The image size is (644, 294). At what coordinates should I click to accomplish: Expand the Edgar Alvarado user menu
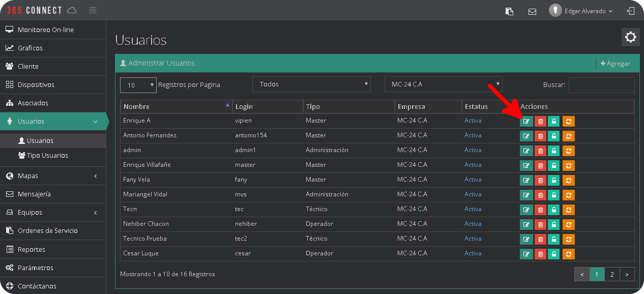582,11
